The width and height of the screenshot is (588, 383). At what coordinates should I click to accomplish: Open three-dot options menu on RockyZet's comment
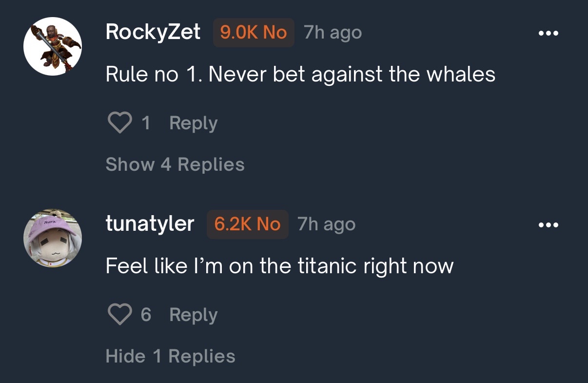[x=548, y=34]
